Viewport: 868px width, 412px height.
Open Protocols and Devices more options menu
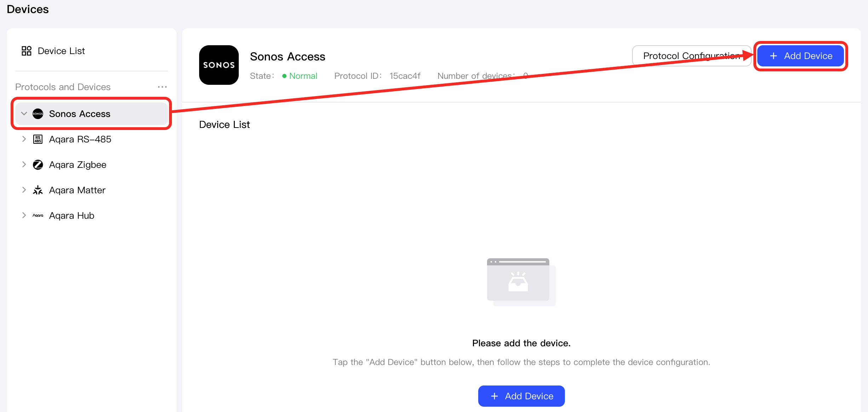(162, 87)
